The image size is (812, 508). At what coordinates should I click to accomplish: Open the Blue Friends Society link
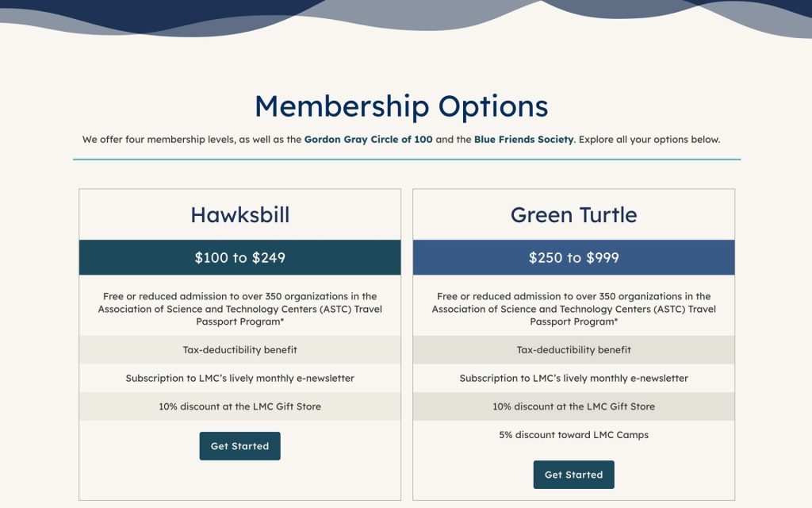[523, 140]
